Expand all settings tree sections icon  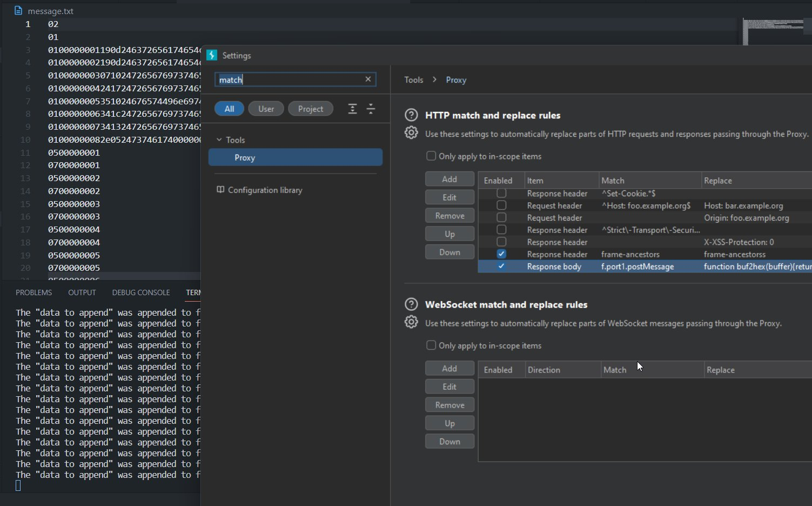[x=352, y=109]
